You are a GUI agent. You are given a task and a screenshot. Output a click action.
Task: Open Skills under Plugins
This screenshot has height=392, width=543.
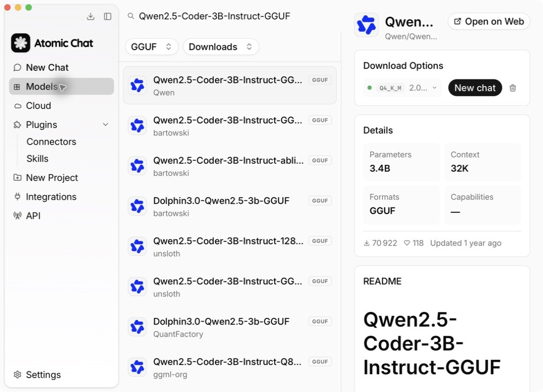[x=38, y=158]
